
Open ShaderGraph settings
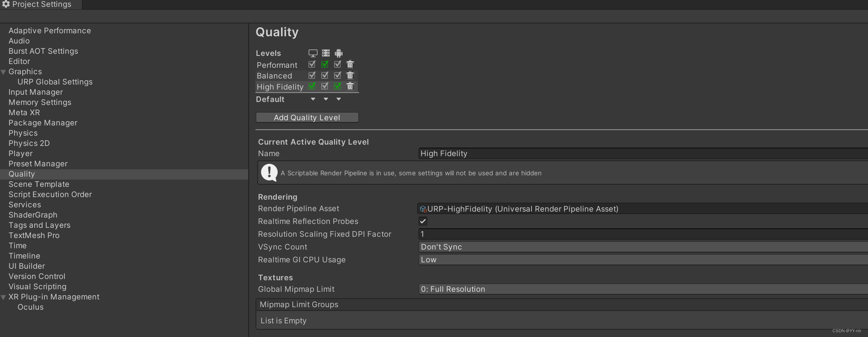[x=33, y=215]
